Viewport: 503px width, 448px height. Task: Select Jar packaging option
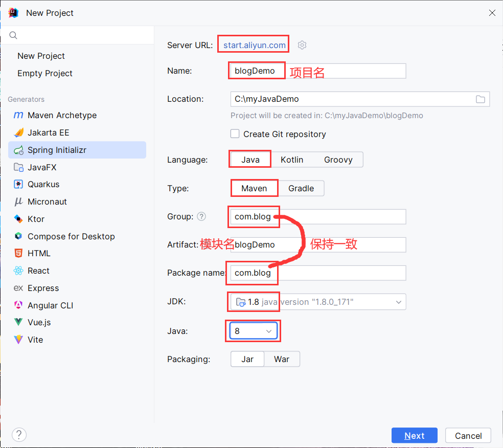(x=247, y=359)
